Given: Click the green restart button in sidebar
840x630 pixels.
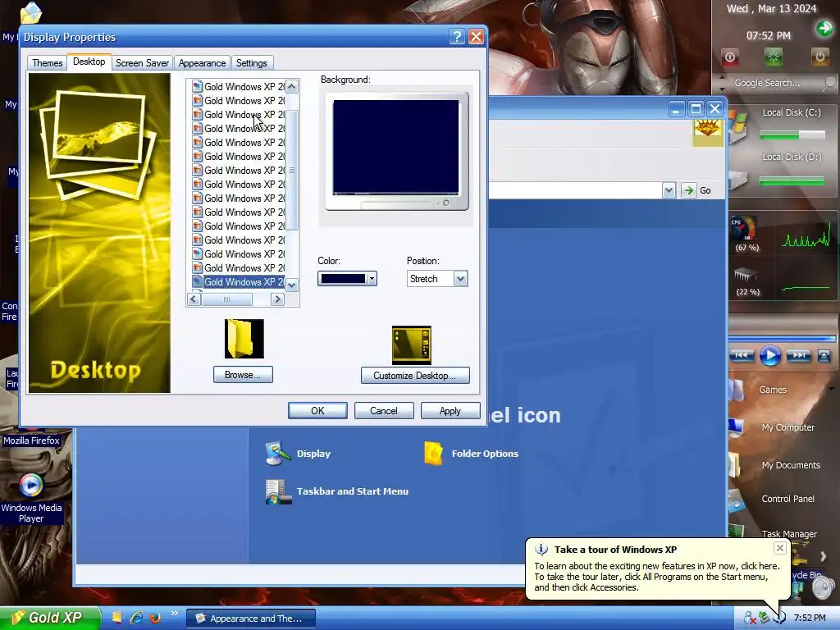Looking at the screenshot, I should 773,57.
